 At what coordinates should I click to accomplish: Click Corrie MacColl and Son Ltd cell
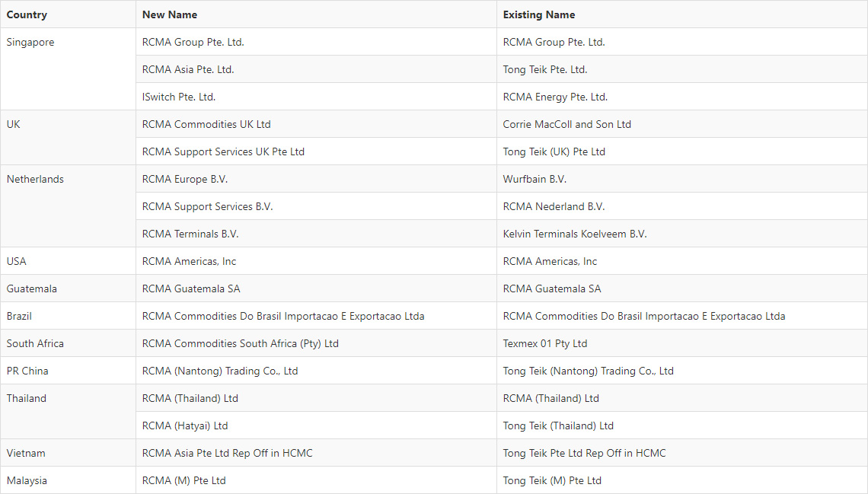coord(682,124)
